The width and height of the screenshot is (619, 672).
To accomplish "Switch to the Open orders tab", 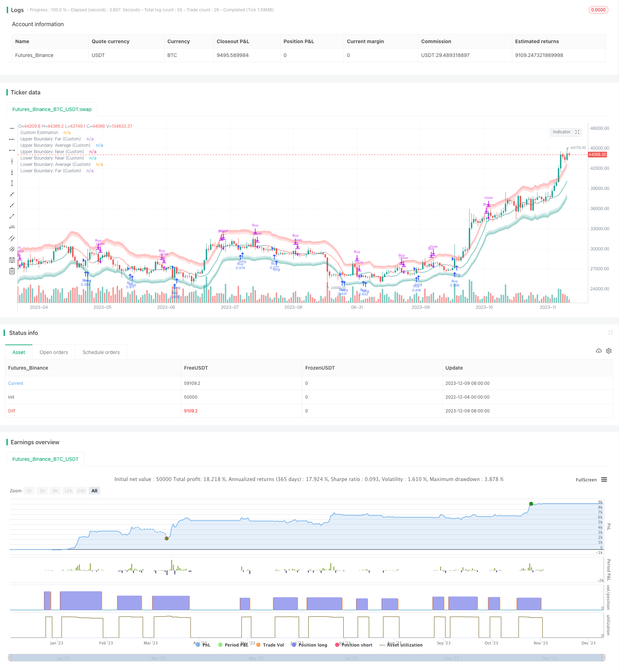I will (x=54, y=352).
